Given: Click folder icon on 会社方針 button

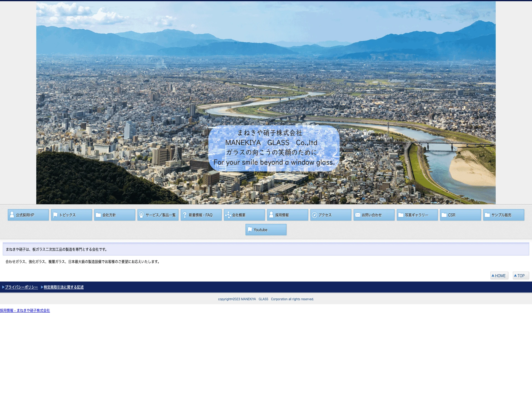Looking at the screenshot, I should coord(98,215).
